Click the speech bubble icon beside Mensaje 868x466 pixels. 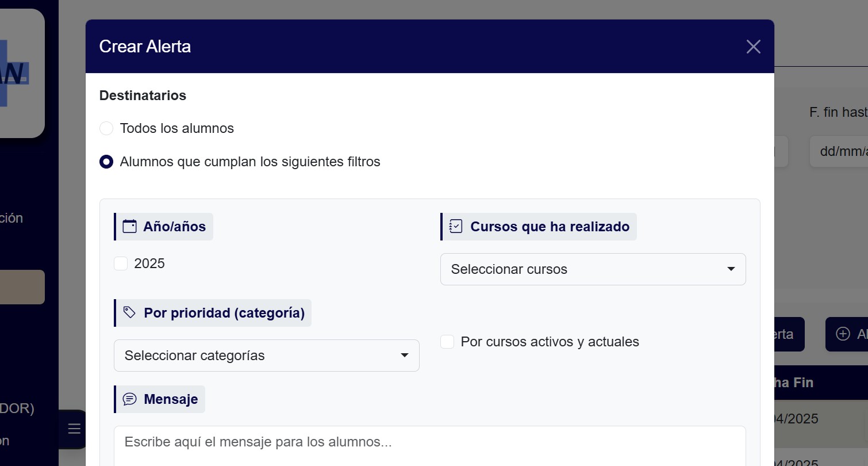[130, 399]
